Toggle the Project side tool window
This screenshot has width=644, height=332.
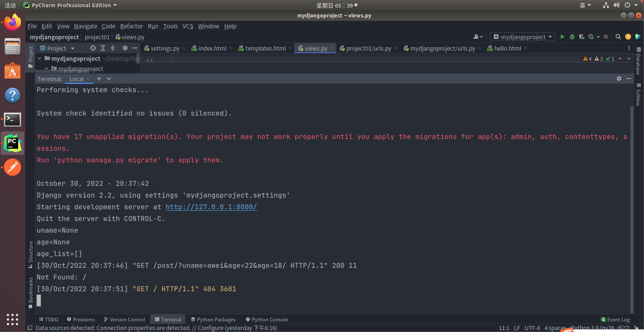tap(31, 57)
